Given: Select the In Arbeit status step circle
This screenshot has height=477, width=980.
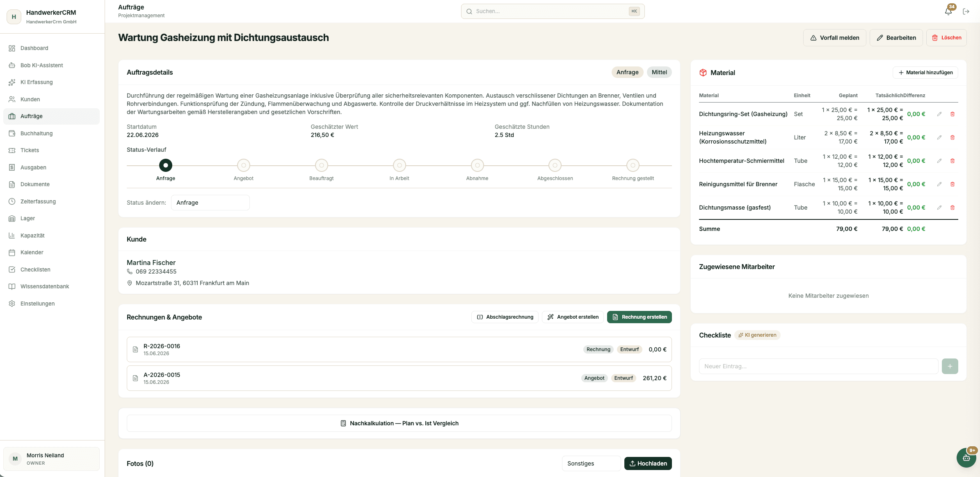Looking at the screenshot, I should 399,165.
